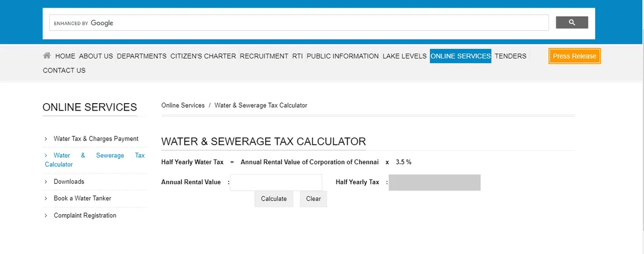This screenshot has width=644, height=254.
Task: Open the Tenders menu item
Action: tap(510, 56)
